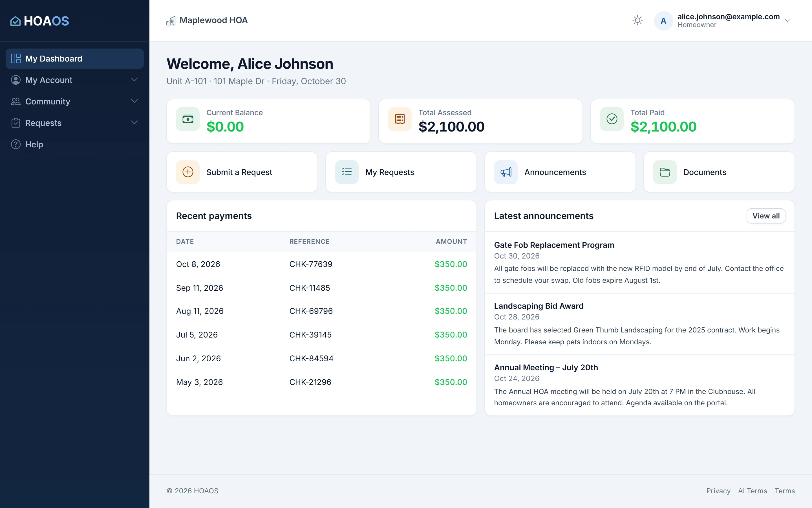Click the Documents folder icon
The image size is (812, 508).
pyautogui.click(x=665, y=172)
